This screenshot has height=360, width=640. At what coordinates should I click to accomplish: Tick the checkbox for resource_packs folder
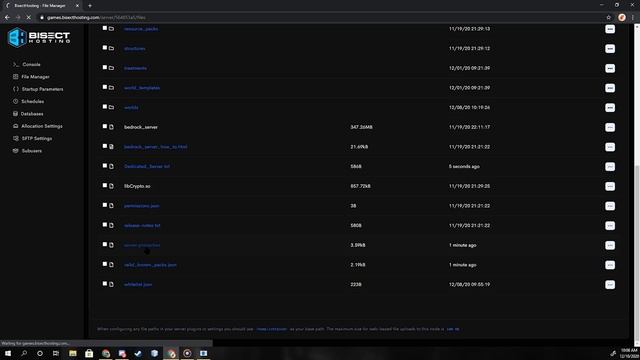pyautogui.click(x=104, y=28)
